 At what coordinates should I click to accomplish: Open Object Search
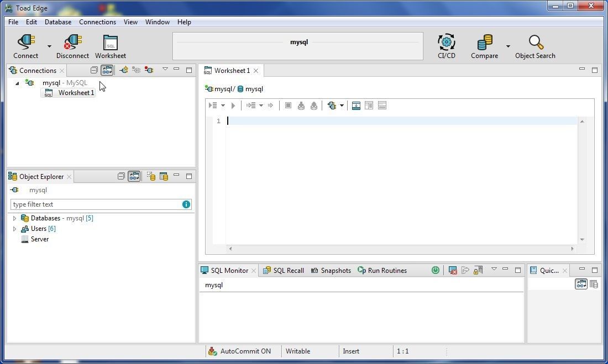pyautogui.click(x=535, y=46)
